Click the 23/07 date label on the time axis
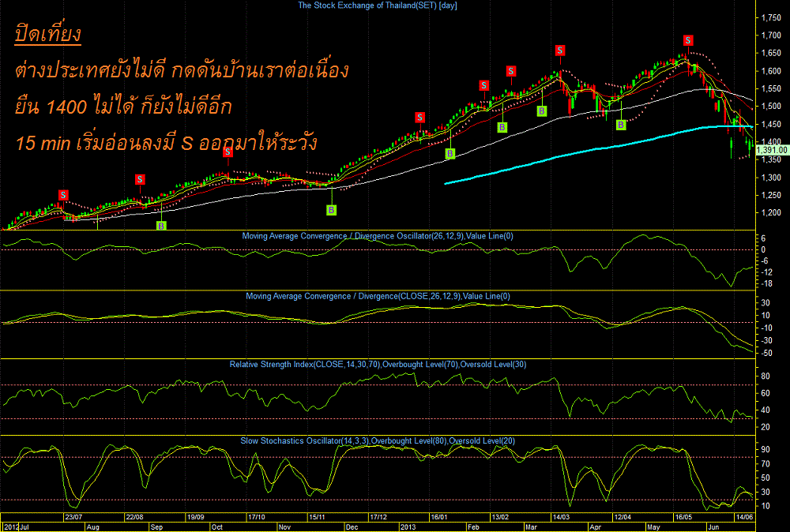This screenshot has width=790, height=532. point(73,517)
